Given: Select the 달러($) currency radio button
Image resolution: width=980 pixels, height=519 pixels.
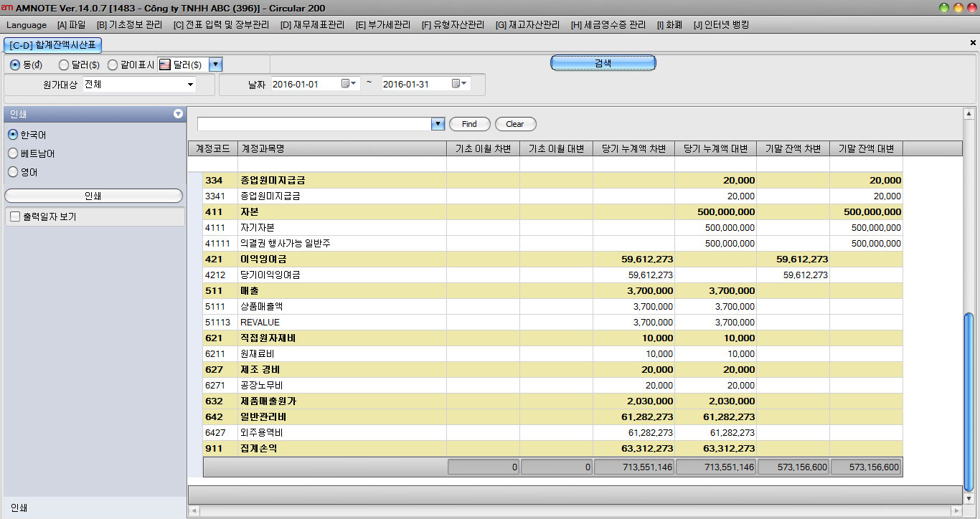Looking at the screenshot, I should pos(64,65).
